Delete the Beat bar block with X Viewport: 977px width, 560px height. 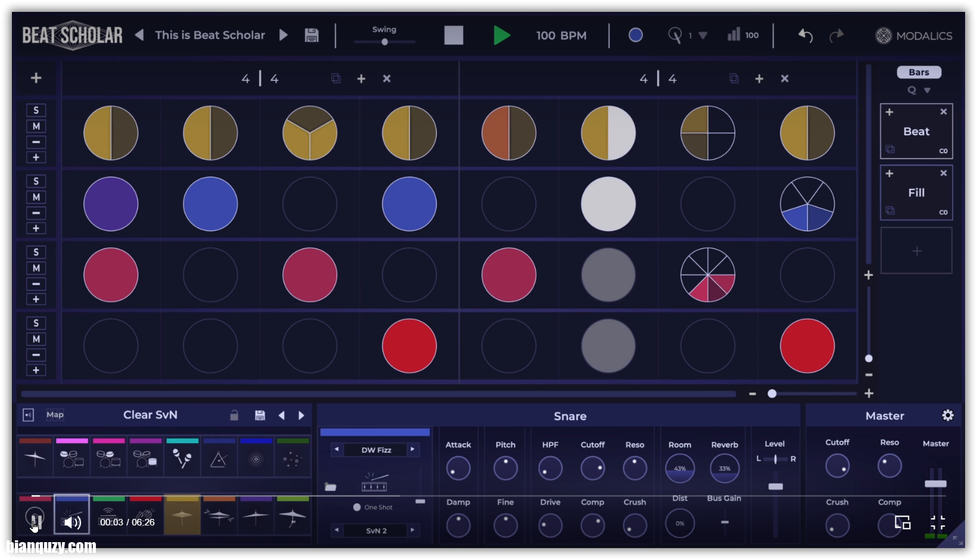(x=944, y=112)
